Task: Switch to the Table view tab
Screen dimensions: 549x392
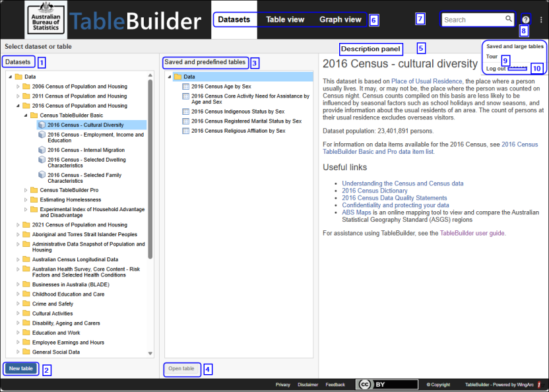Action: tap(285, 20)
